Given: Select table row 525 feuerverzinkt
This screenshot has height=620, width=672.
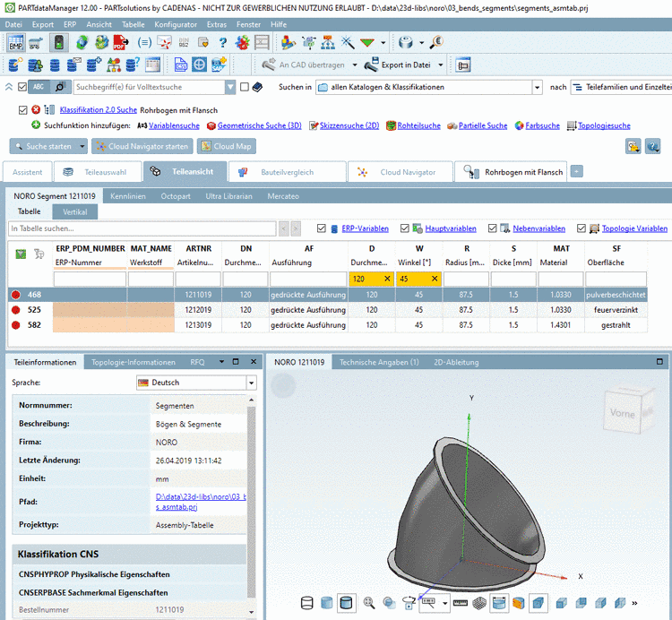Looking at the screenshot, I should pos(328,310).
